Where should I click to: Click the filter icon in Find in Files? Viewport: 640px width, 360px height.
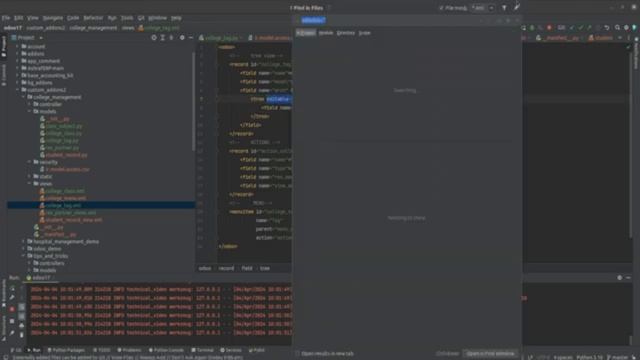(504, 8)
